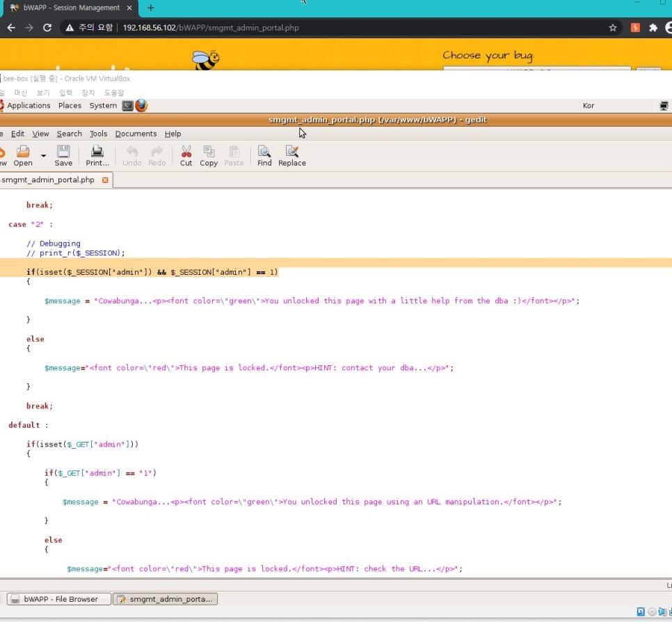Bookmark this page with the star icon
The width and height of the screenshot is (672, 622).
click(x=613, y=28)
